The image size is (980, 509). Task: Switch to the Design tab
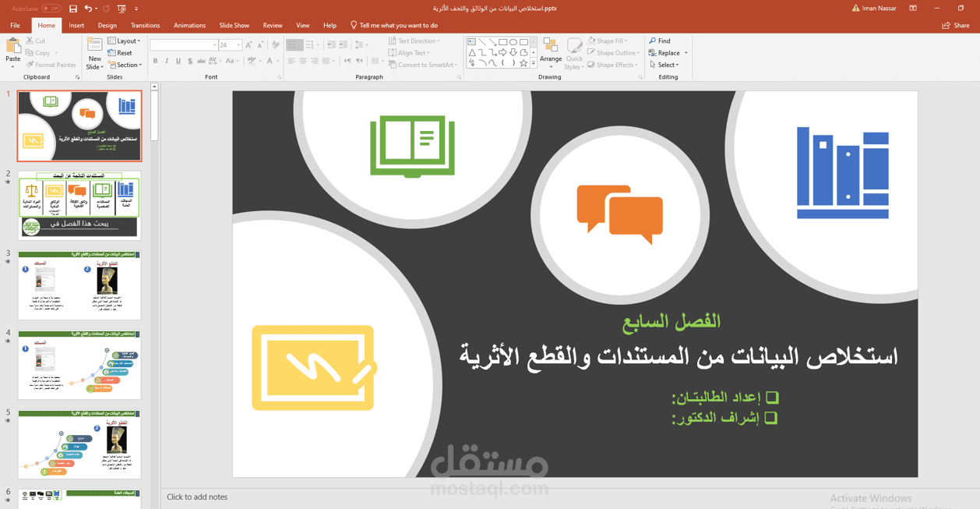(x=108, y=25)
